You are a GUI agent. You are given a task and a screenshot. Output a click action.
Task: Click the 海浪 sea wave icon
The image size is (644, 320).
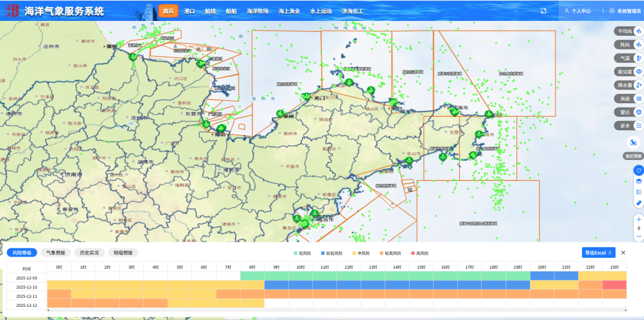click(x=639, y=99)
